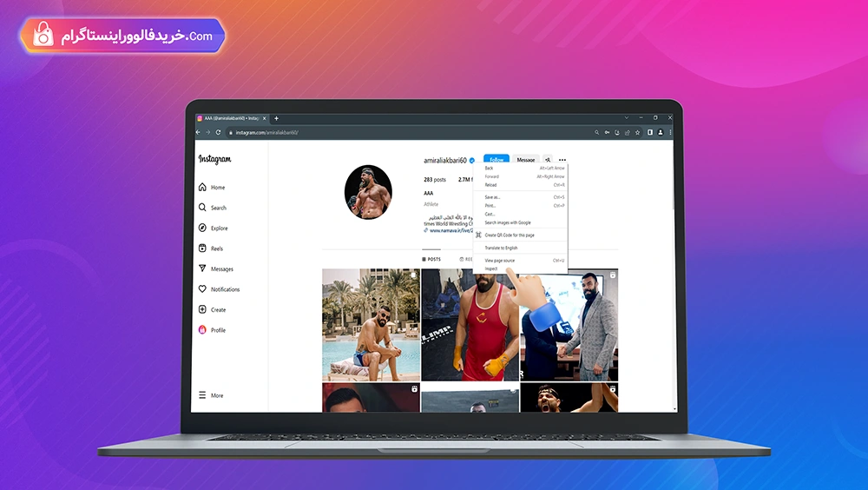The image size is (868, 490).
Task: Bookmark this page with the star icon
Action: pyautogui.click(x=638, y=132)
